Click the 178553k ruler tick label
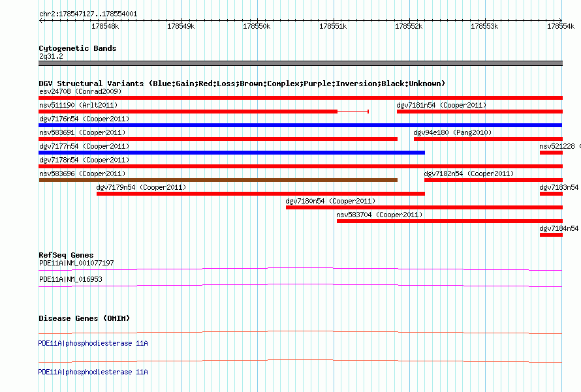This screenshot has width=581, height=392. click(484, 26)
